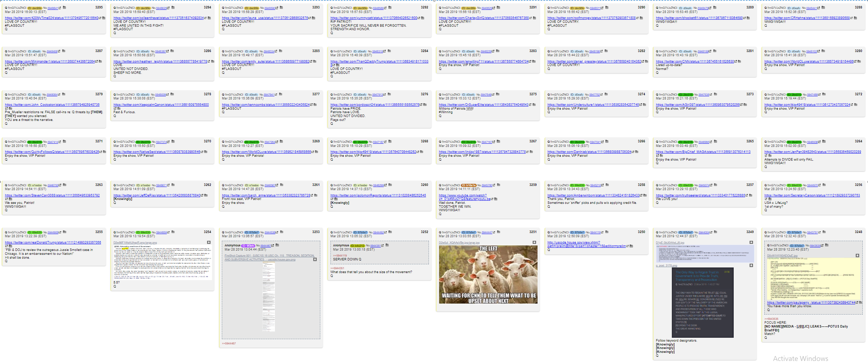The width and height of the screenshot is (868, 362).
Task: Click the text 'SERVER DOWN Q'
Action: point(347,259)
